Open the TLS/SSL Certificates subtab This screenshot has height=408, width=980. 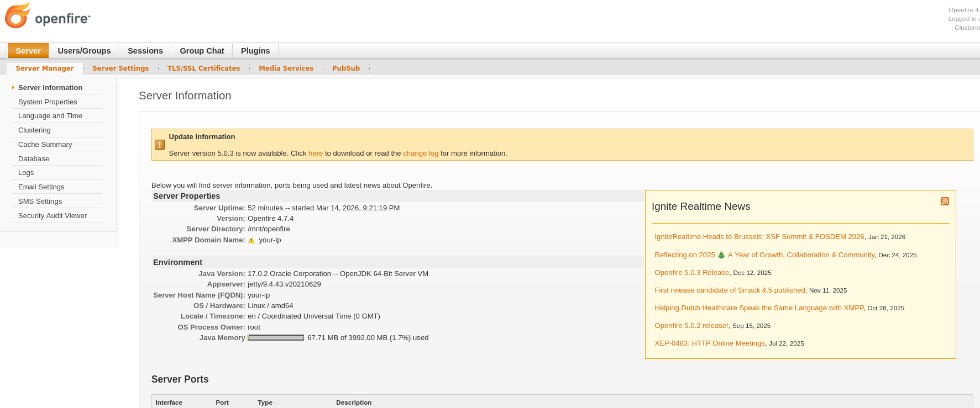click(x=204, y=68)
